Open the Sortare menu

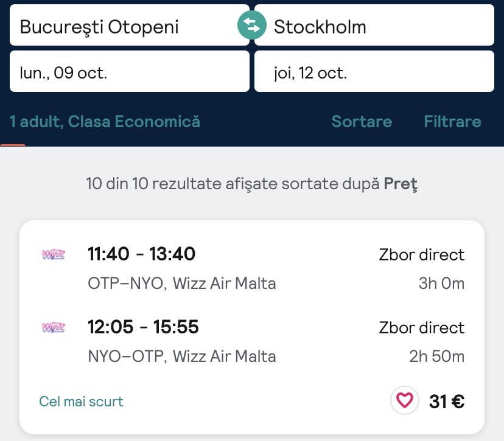362,122
